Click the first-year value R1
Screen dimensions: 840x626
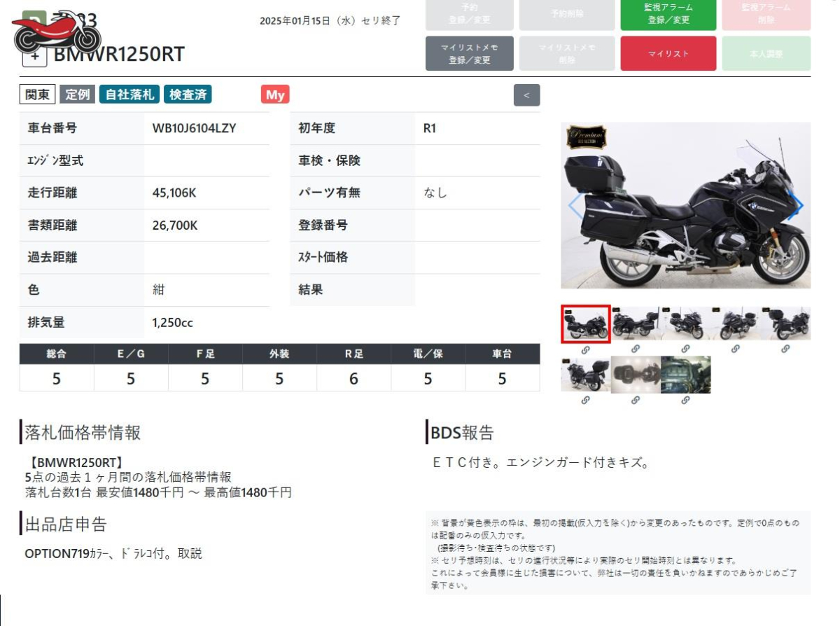[430, 128]
